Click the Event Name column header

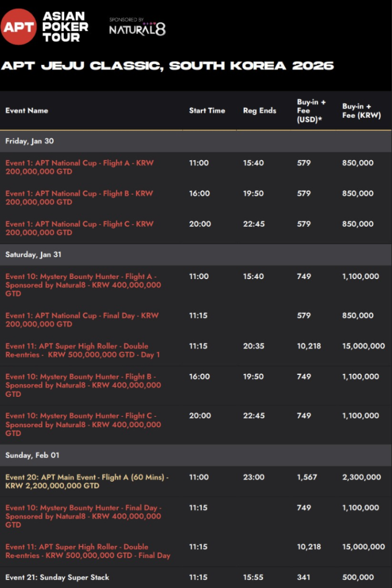[x=27, y=110]
